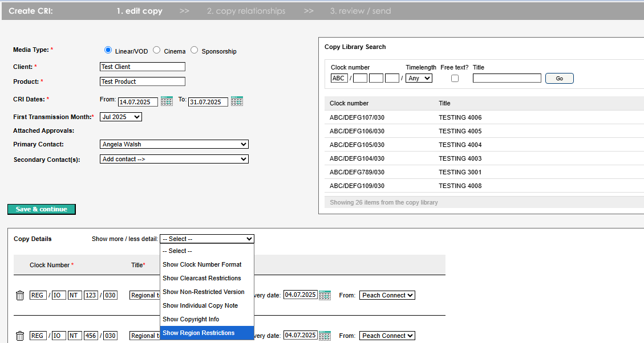The width and height of the screenshot is (644, 343).
Task: Click delivery date field for copy 123
Action: 300,295
